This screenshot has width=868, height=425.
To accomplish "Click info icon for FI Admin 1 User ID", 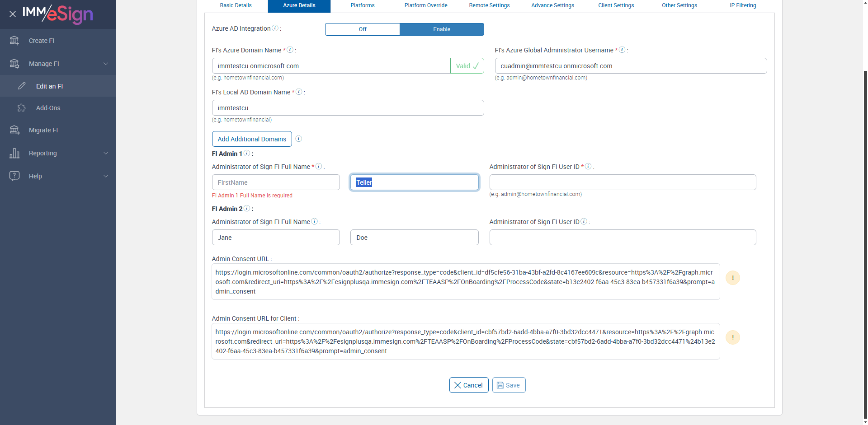I will point(588,166).
